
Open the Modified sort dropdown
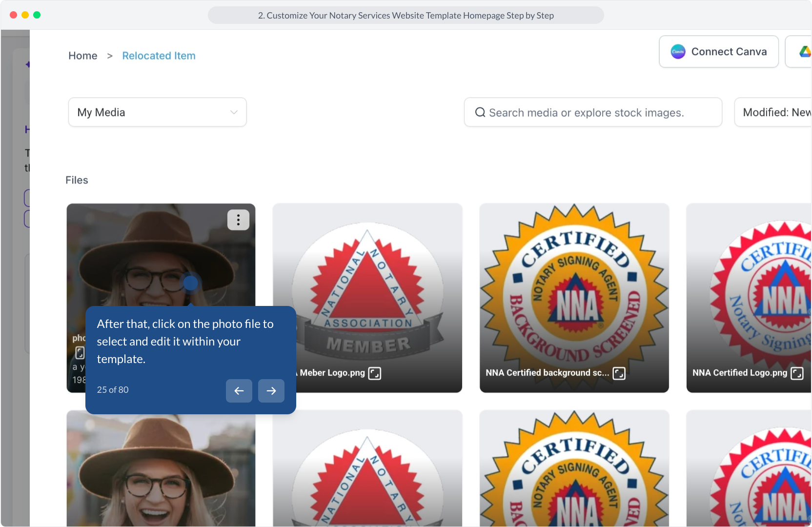(x=773, y=112)
